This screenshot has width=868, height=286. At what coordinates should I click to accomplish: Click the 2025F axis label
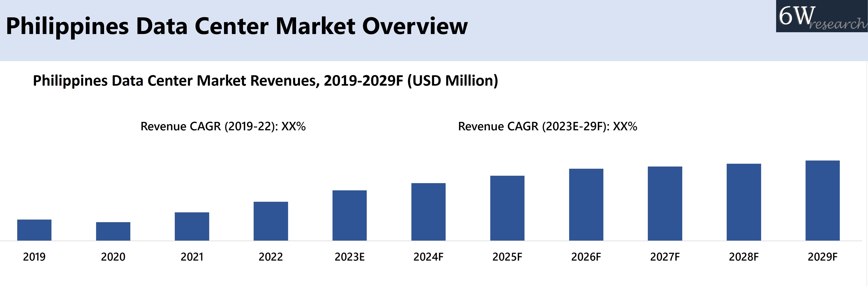point(507,257)
